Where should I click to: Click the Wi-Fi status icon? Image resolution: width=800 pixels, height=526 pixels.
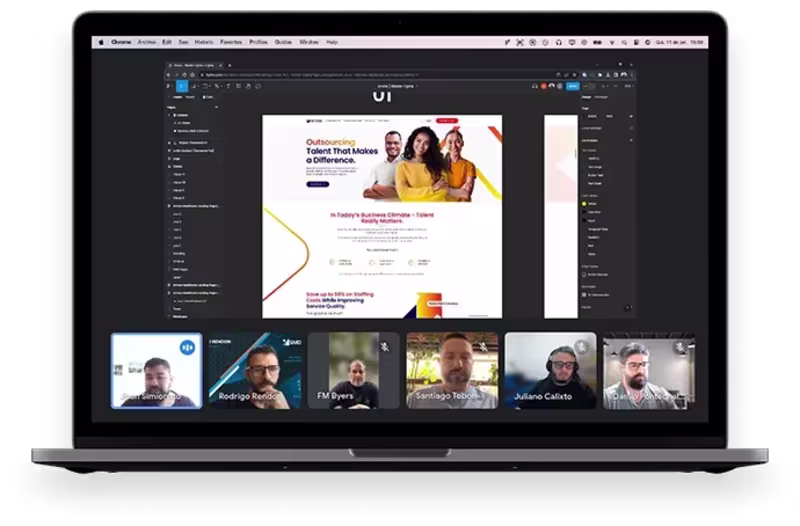(x=612, y=42)
